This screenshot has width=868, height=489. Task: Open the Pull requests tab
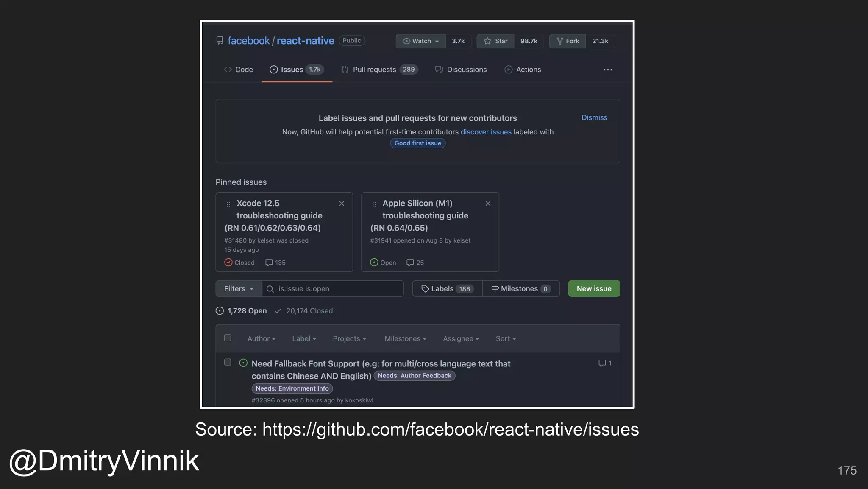point(379,70)
